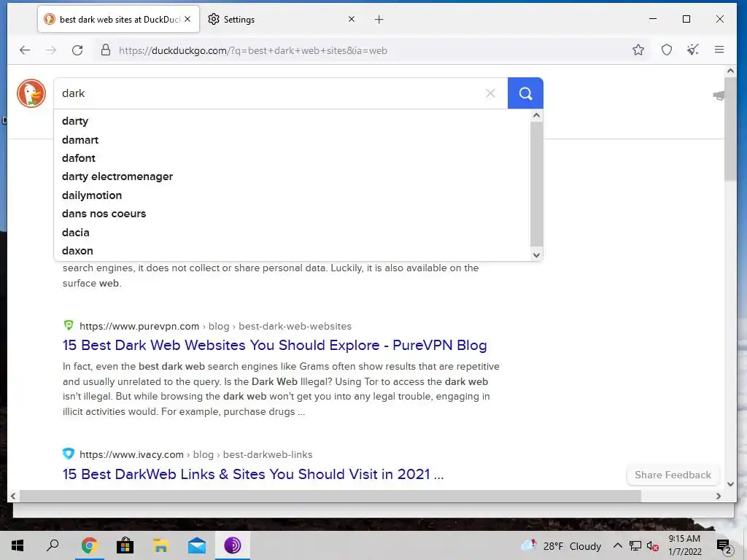Open the notification center icon
Viewport: 747px width, 560px height.
(723, 546)
